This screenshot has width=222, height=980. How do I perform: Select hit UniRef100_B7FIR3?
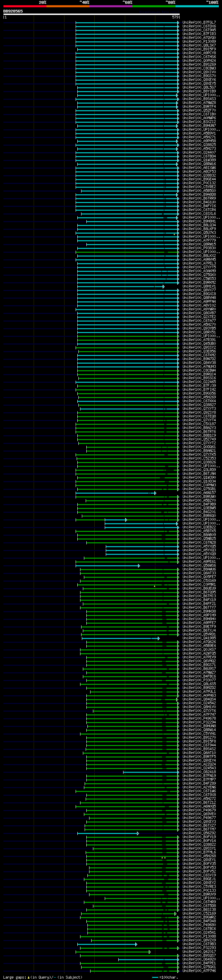pyautogui.click(x=199, y=34)
